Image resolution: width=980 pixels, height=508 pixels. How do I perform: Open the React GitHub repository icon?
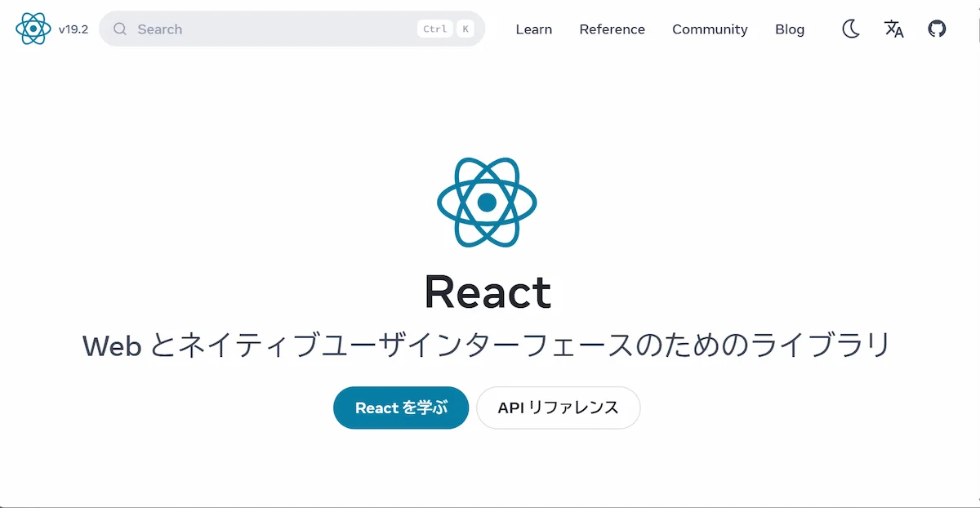pos(937,29)
